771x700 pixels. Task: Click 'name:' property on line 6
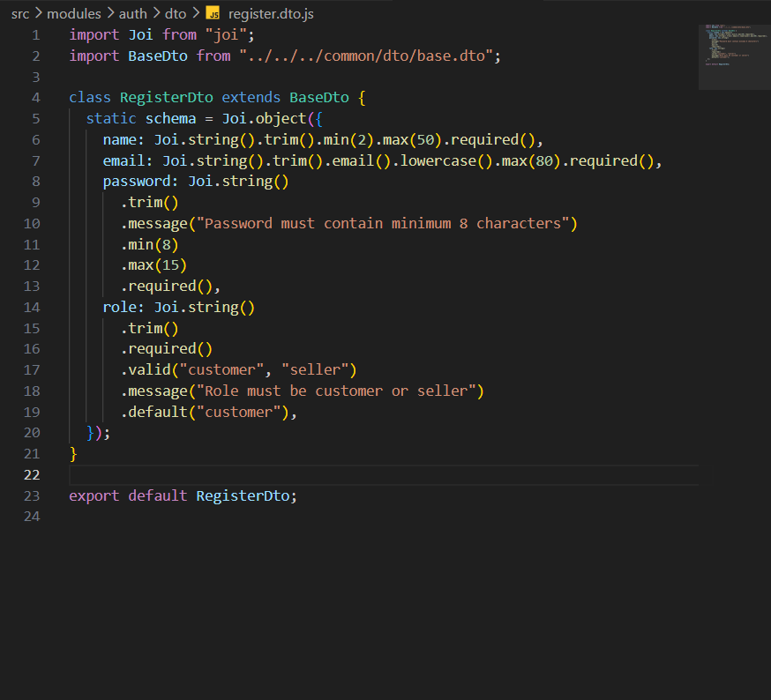coord(124,139)
